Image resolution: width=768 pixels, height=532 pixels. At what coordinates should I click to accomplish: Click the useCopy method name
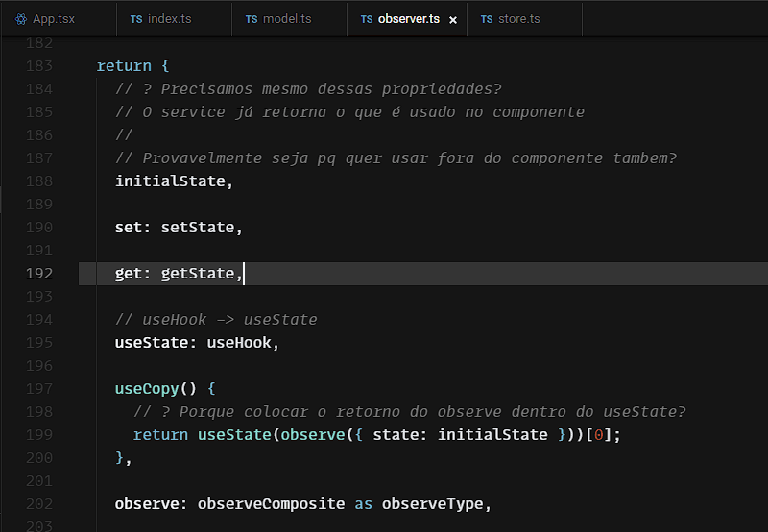click(x=146, y=389)
